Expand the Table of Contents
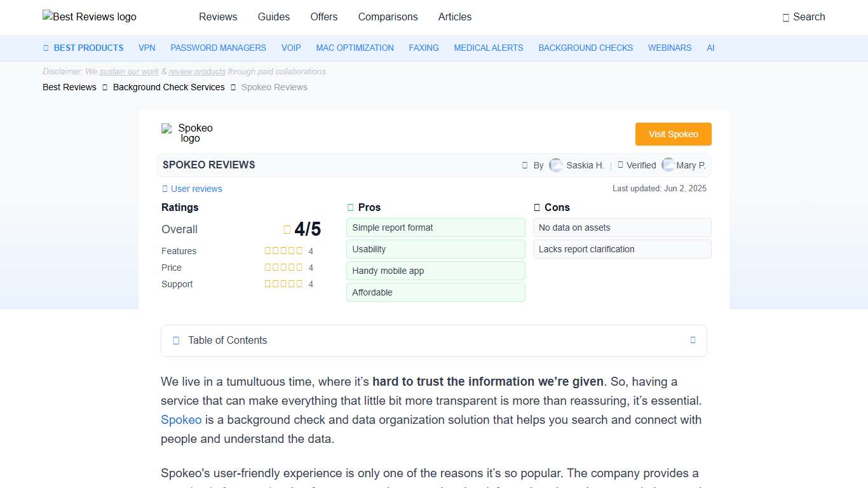 (x=693, y=340)
